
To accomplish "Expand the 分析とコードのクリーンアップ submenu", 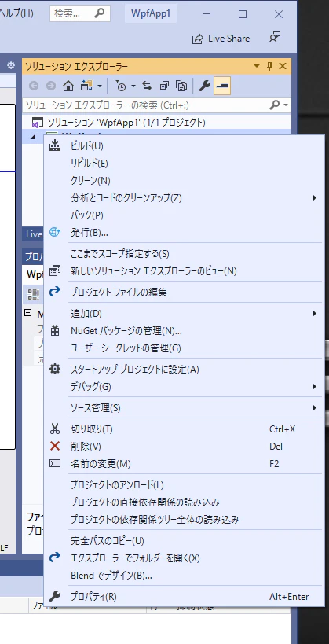I will (315, 198).
